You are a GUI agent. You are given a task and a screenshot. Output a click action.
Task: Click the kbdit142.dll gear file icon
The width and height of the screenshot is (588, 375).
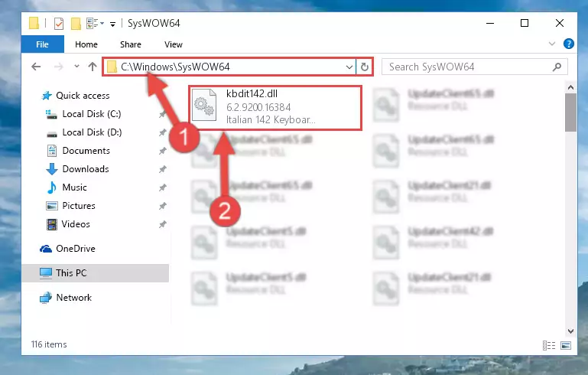[x=204, y=106]
